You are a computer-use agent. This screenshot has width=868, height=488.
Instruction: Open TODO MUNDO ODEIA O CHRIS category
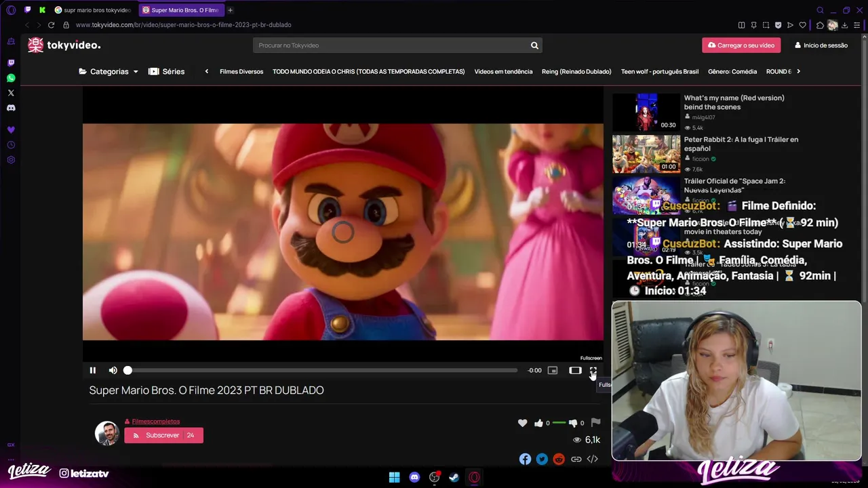tap(369, 71)
